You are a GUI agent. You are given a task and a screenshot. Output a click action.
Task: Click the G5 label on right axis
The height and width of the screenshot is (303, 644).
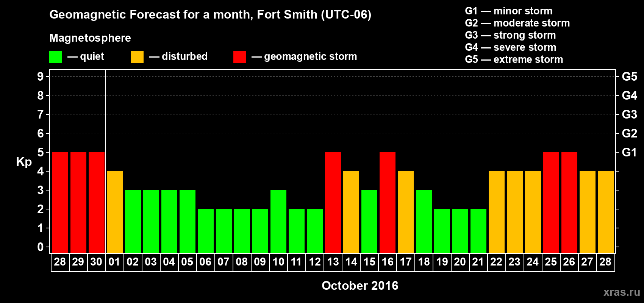(630, 77)
